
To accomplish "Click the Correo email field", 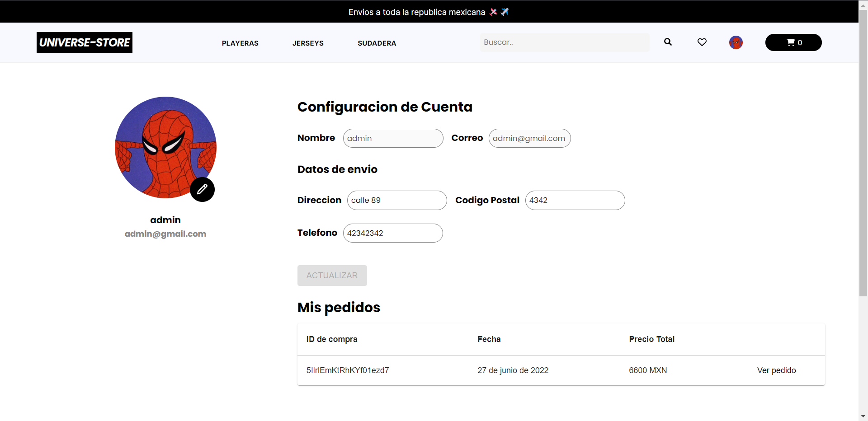I will 529,138.
